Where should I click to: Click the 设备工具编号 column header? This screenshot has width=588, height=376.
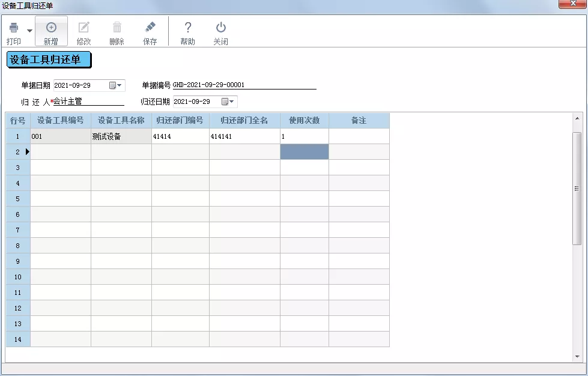pyautogui.click(x=61, y=120)
